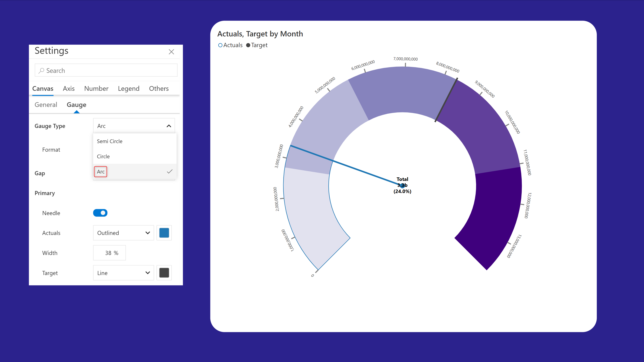Viewport: 644px width, 362px height.
Task: Open the Target style dropdown (Line)
Action: (x=123, y=273)
